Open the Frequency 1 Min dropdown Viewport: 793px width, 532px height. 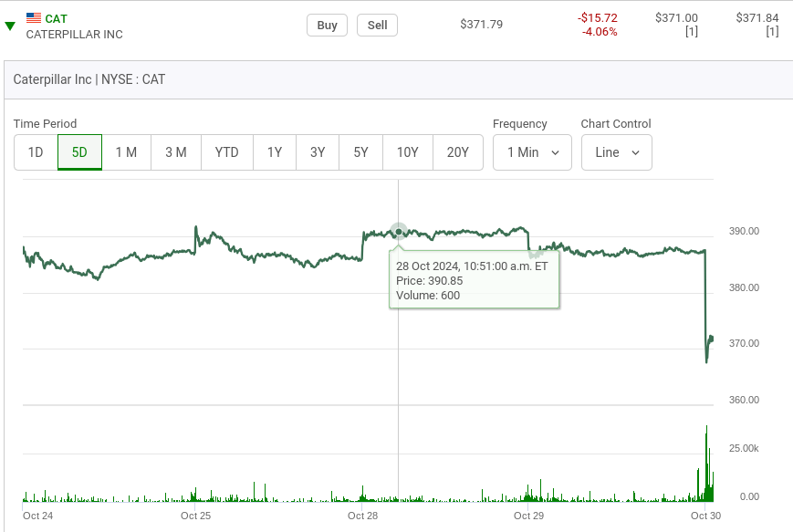point(532,152)
